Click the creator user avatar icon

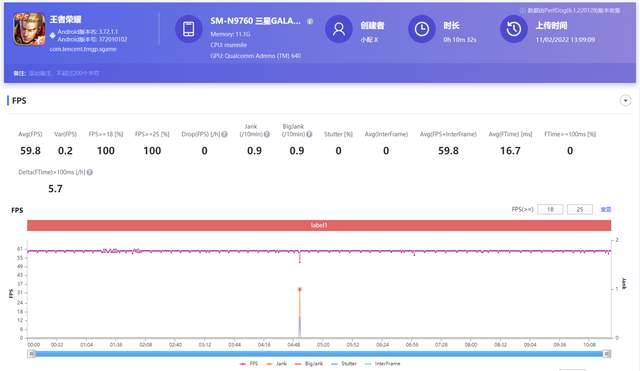coord(339,29)
